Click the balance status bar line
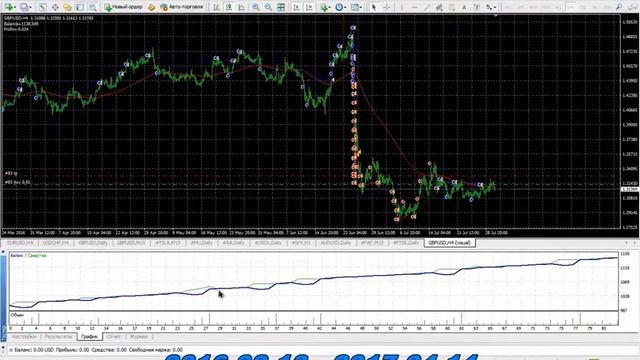Viewport: 640px width, 360px height. click(x=96, y=350)
